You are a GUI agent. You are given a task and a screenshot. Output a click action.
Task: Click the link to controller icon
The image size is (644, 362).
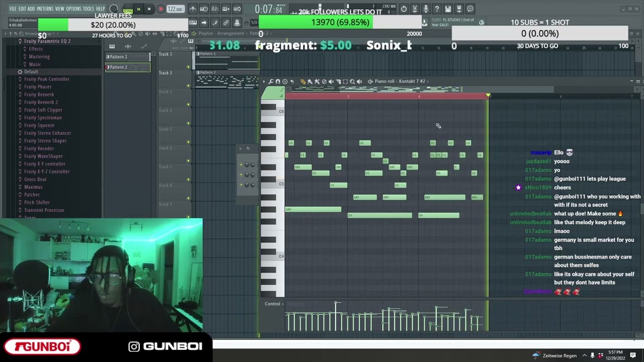point(226,23)
